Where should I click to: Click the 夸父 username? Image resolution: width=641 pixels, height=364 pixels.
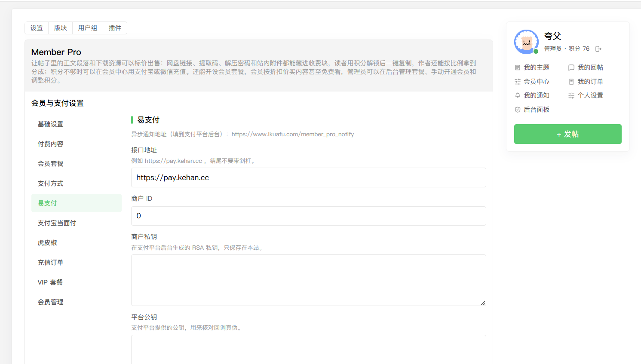coord(552,36)
